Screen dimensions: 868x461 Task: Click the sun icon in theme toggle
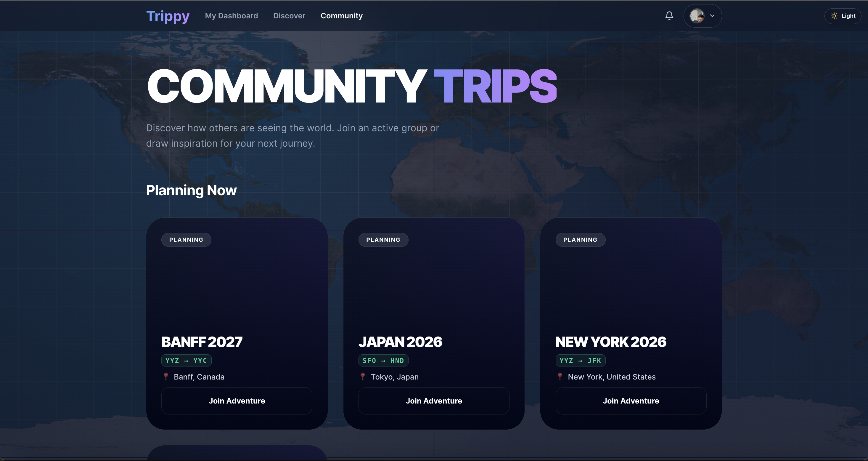coord(834,16)
